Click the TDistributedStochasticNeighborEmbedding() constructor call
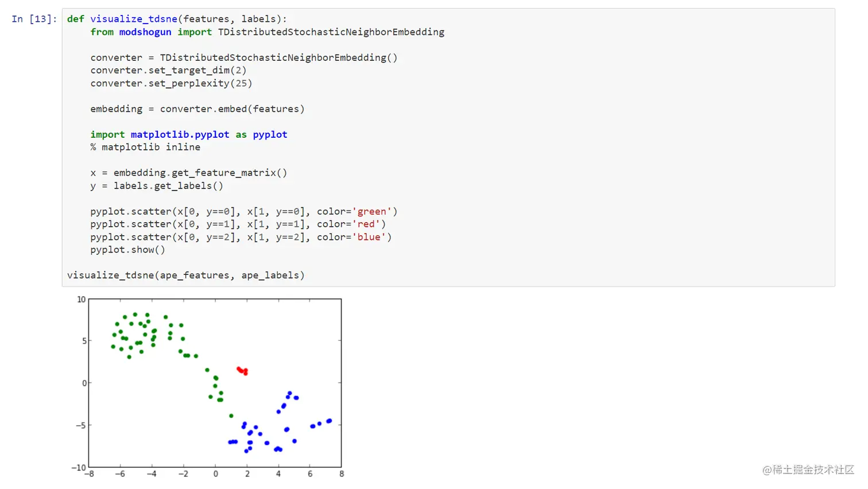 (278, 57)
